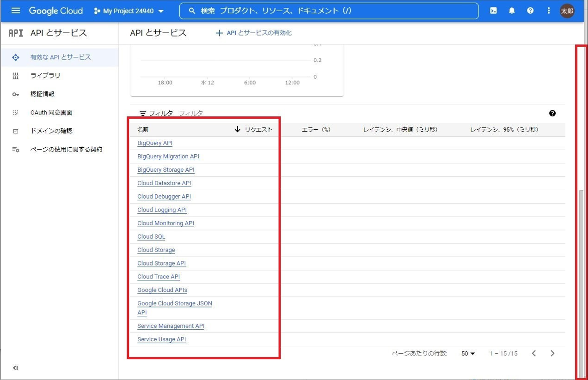The image size is (588, 380).
Task: Go to the previous page of results
Action: point(534,353)
